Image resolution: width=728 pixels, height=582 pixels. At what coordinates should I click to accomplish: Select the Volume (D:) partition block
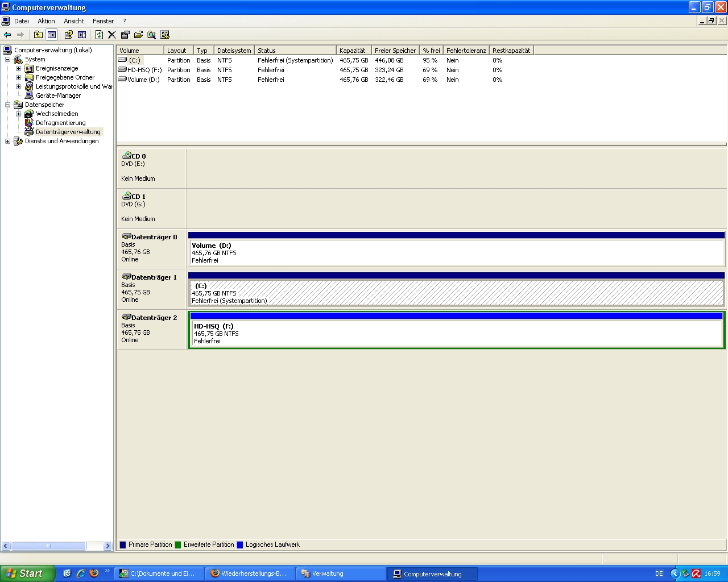pos(456,249)
